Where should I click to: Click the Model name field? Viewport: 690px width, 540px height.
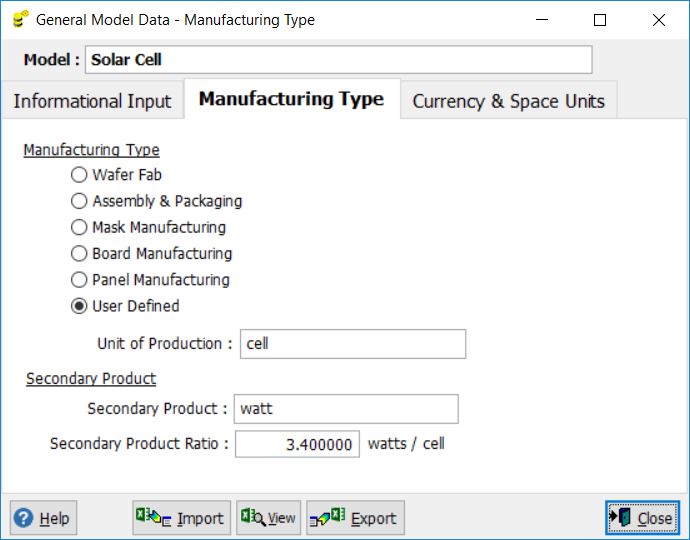coord(338,59)
